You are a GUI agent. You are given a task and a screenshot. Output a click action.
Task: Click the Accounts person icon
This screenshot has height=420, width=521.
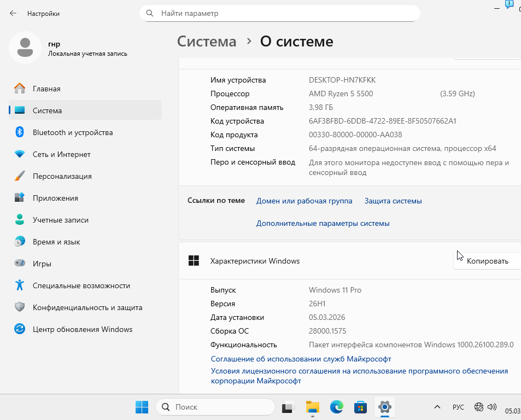click(20, 220)
